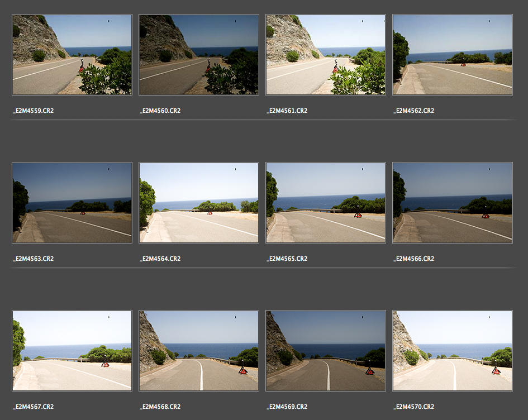528x420 pixels.
Task: Select the _E2M4562.CR2 filename label
Action: (x=413, y=111)
